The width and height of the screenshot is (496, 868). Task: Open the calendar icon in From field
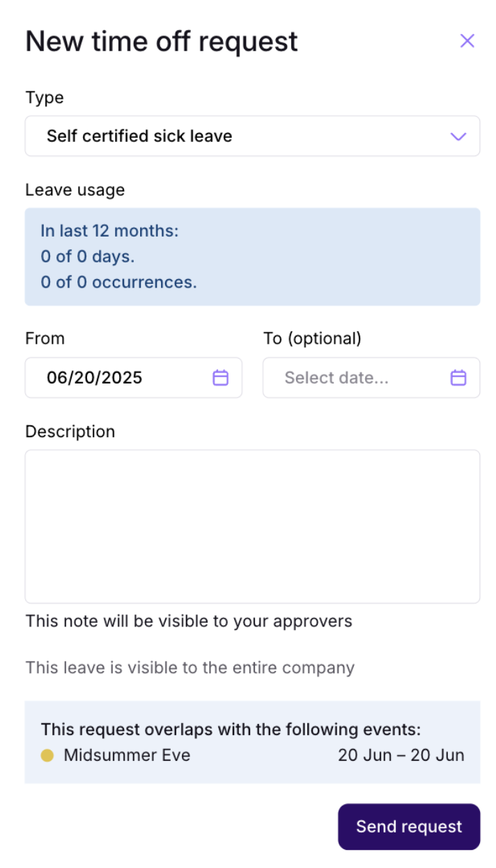click(x=220, y=378)
